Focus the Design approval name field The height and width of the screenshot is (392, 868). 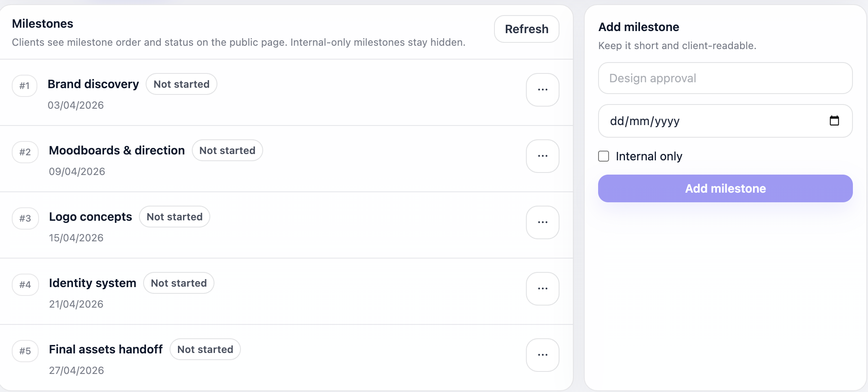coord(725,78)
